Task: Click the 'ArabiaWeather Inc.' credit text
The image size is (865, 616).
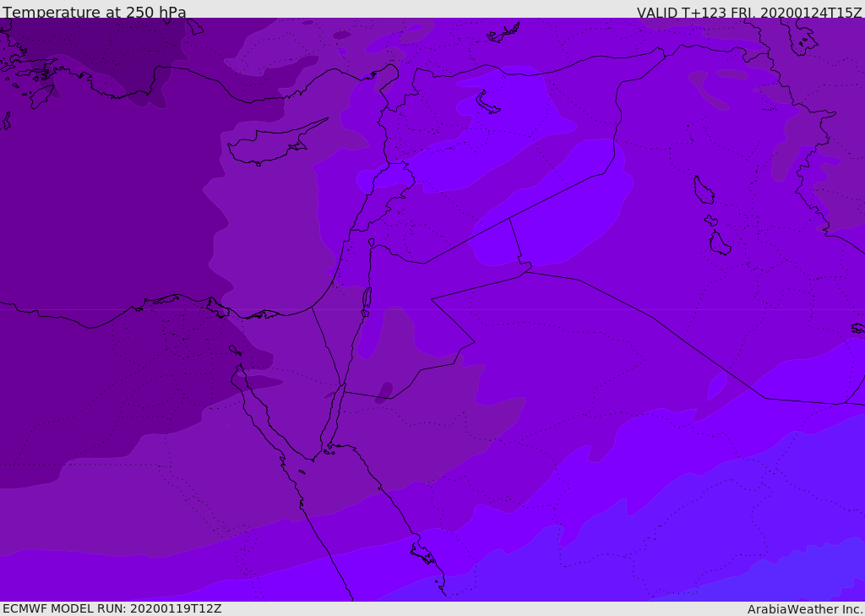Action: pos(806,609)
